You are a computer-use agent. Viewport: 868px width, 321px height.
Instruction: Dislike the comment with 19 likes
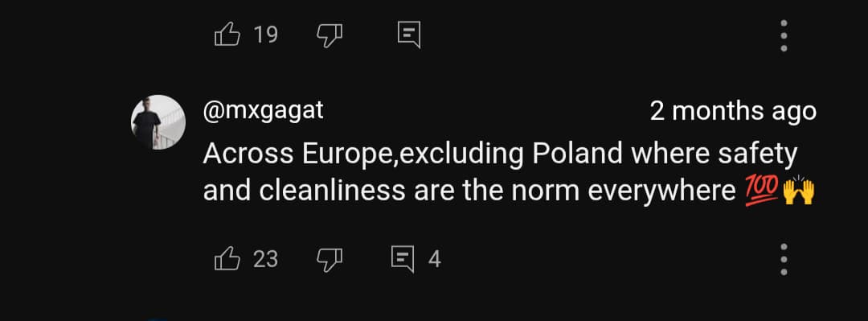(330, 35)
